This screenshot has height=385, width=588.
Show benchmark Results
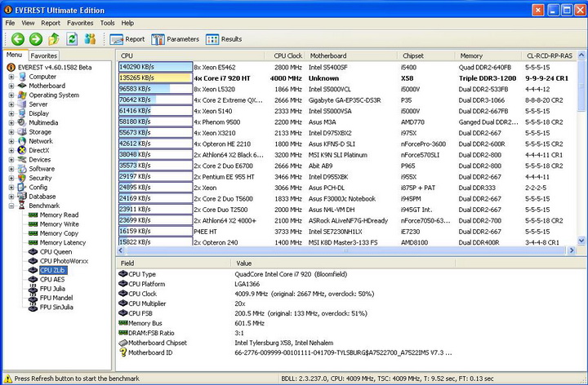click(x=224, y=39)
